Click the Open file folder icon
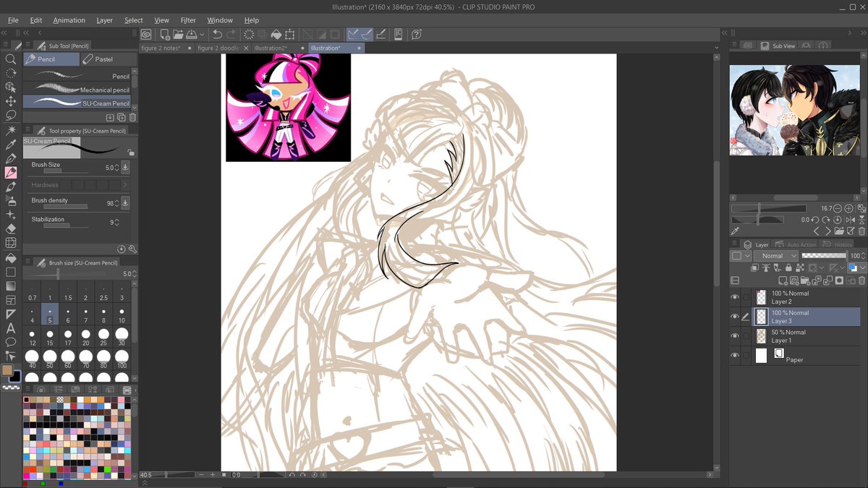Screen dimensions: 868x488 [x=177, y=34]
